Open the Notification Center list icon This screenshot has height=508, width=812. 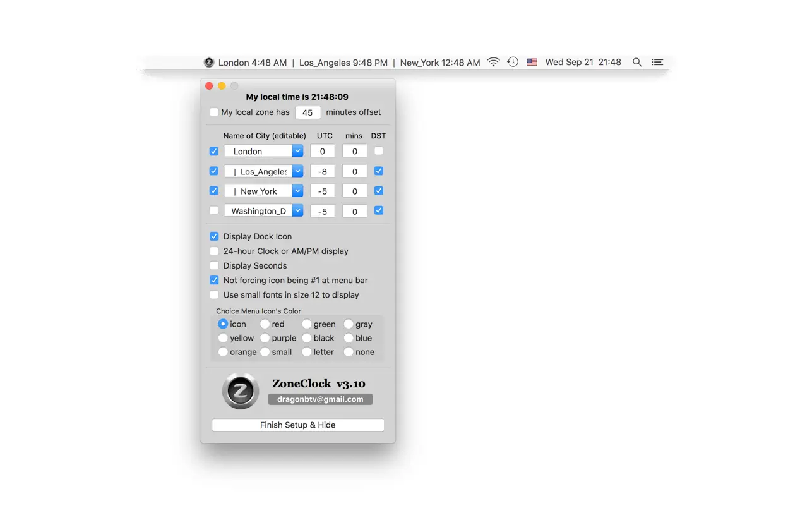657,62
